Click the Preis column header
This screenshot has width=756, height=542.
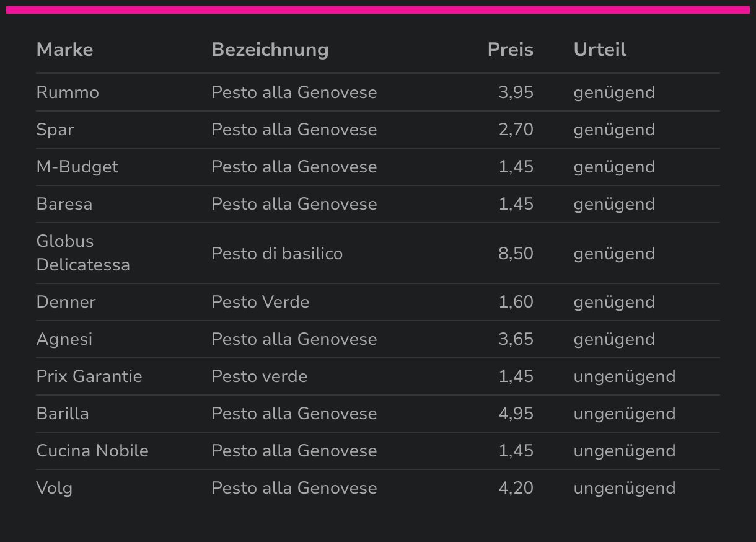510,50
